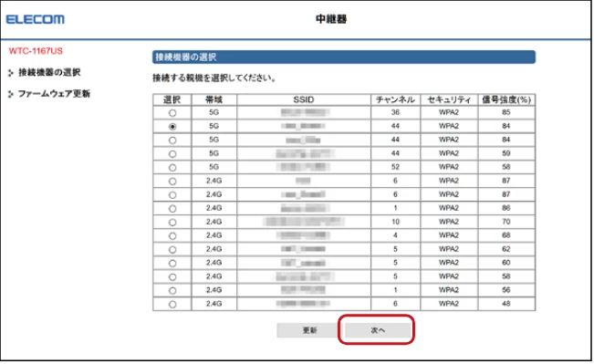Open ファームウェア更新 in the sidebar
This screenshot has width=594, height=364.
coord(54,94)
